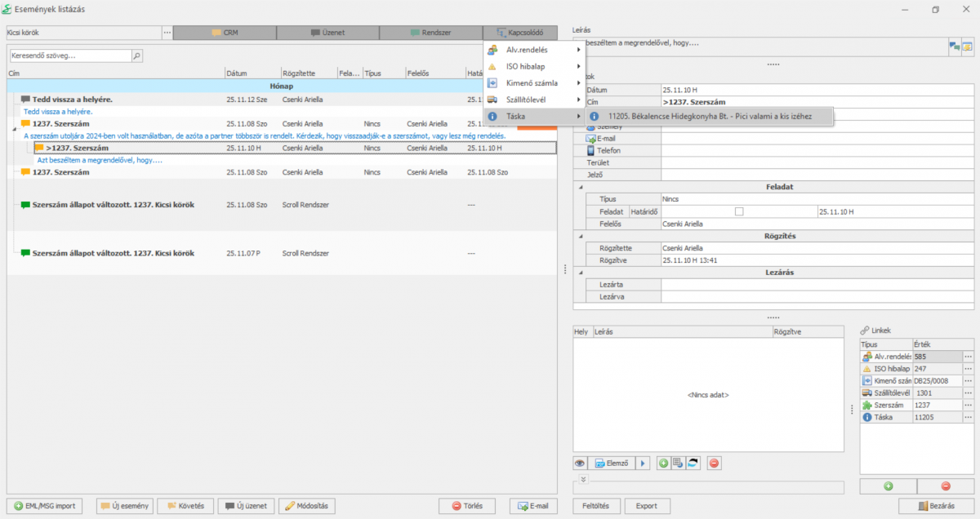Click the yellow note icon in Leírás field
This screenshot has width=980, height=519.
click(966, 46)
